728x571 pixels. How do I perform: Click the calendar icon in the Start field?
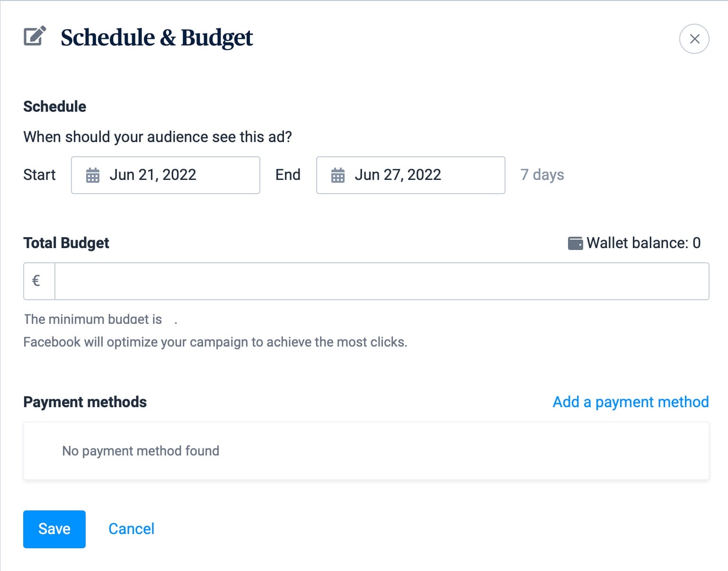click(93, 175)
